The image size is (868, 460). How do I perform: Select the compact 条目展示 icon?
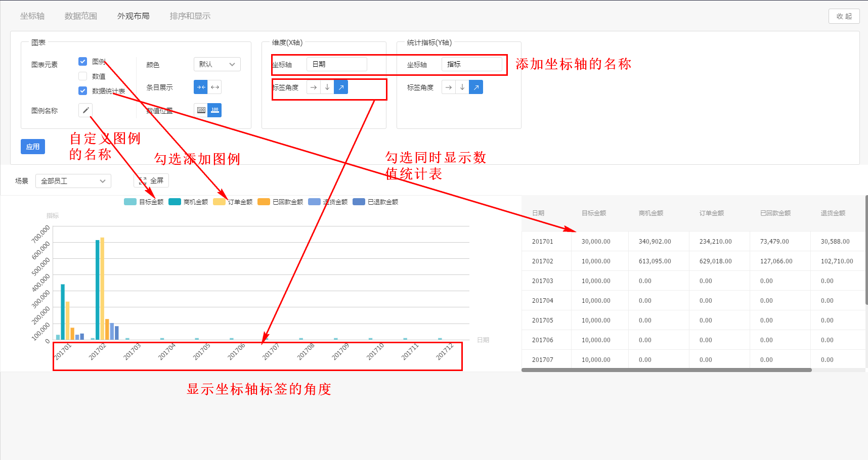point(201,87)
